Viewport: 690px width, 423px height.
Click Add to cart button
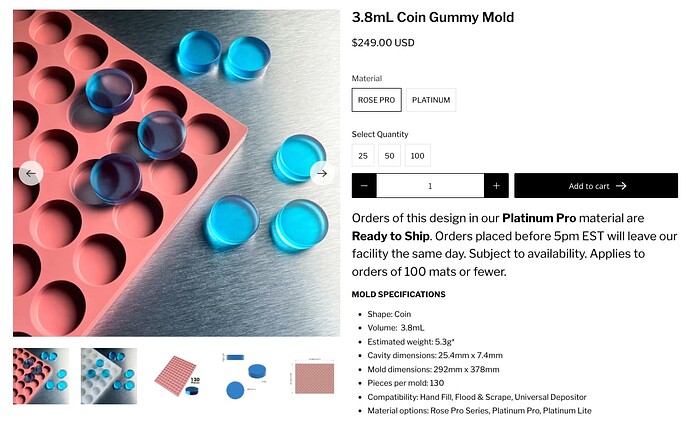[596, 186]
